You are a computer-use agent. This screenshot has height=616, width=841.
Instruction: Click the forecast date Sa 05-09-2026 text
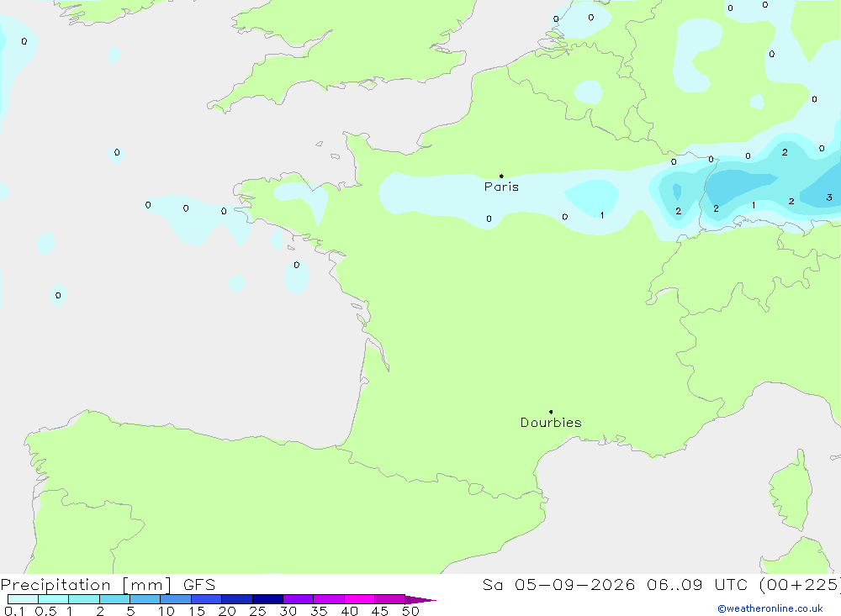(x=558, y=584)
